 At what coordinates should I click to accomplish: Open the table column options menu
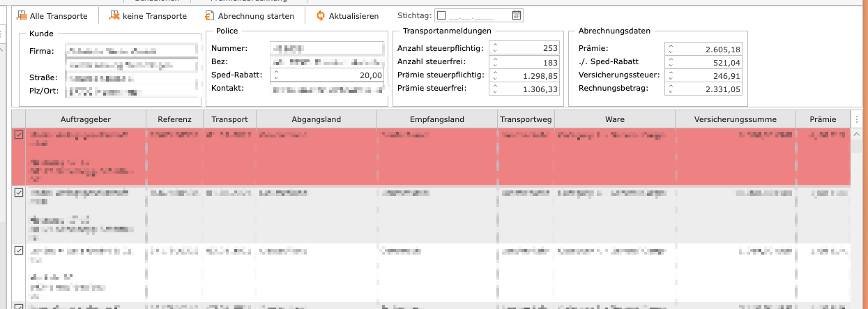(x=858, y=119)
